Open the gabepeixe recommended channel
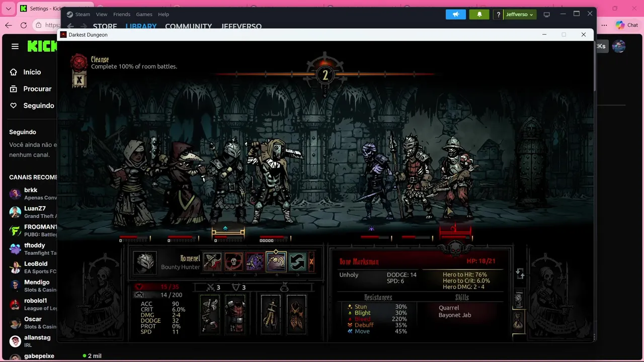Image resolution: width=644 pixels, height=362 pixels. 33,356
